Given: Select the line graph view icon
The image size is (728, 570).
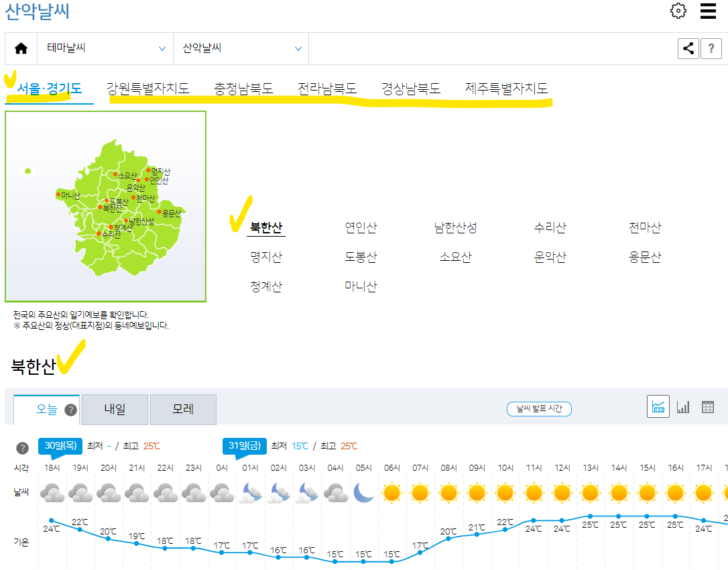Looking at the screenshot, I should (x=658, y=406).
